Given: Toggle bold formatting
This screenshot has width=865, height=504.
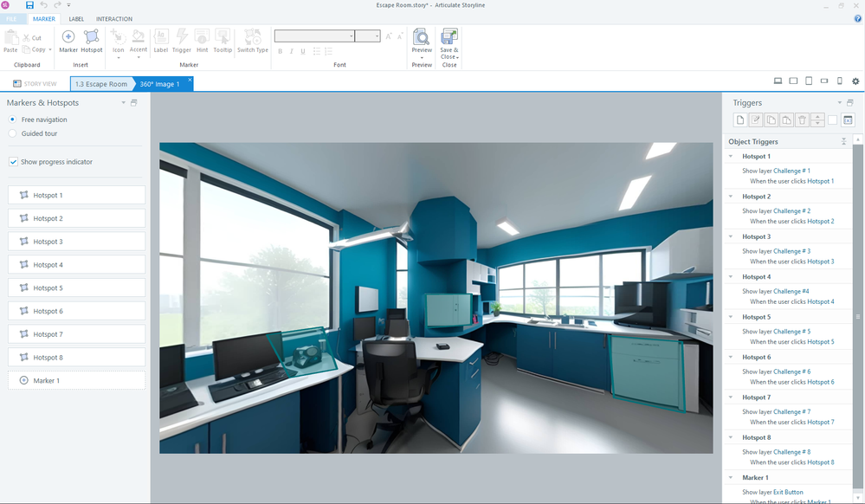Looking at the screenshot, I should (x=281, y=51).
